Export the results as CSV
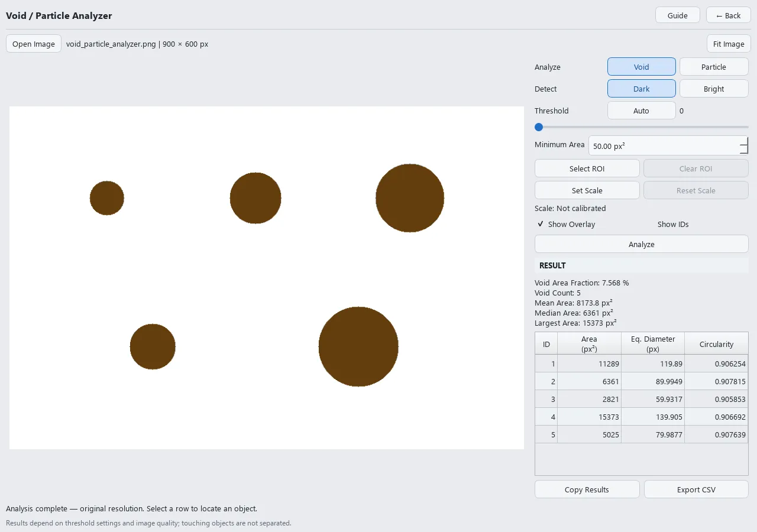The width and height of the screenshot is (757, 532). (696, 489)
